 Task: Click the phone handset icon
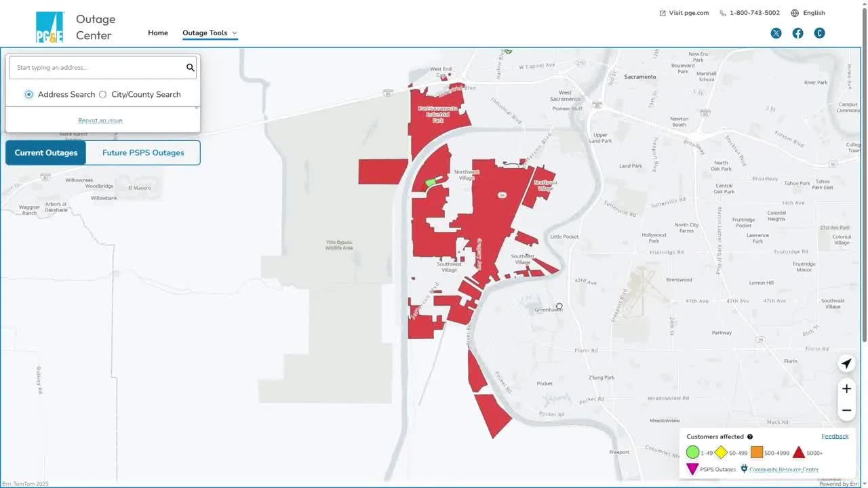(x=723, y=13)
